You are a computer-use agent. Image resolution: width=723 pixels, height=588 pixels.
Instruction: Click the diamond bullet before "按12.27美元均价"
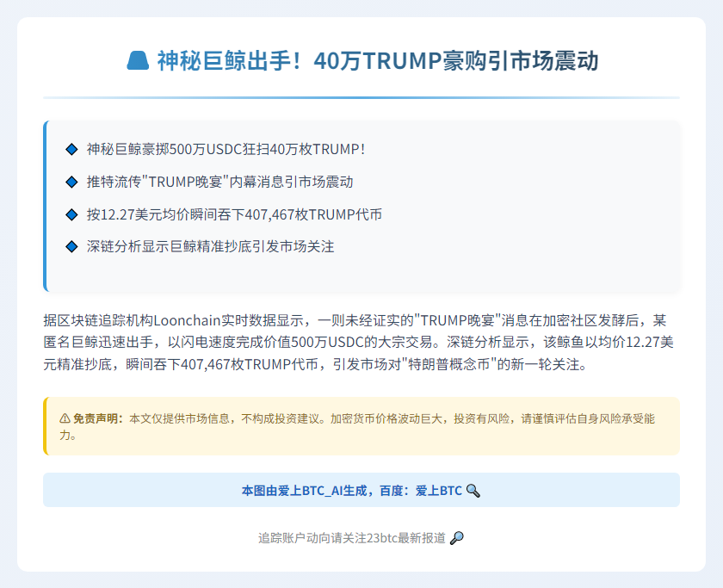coord(71,214)
